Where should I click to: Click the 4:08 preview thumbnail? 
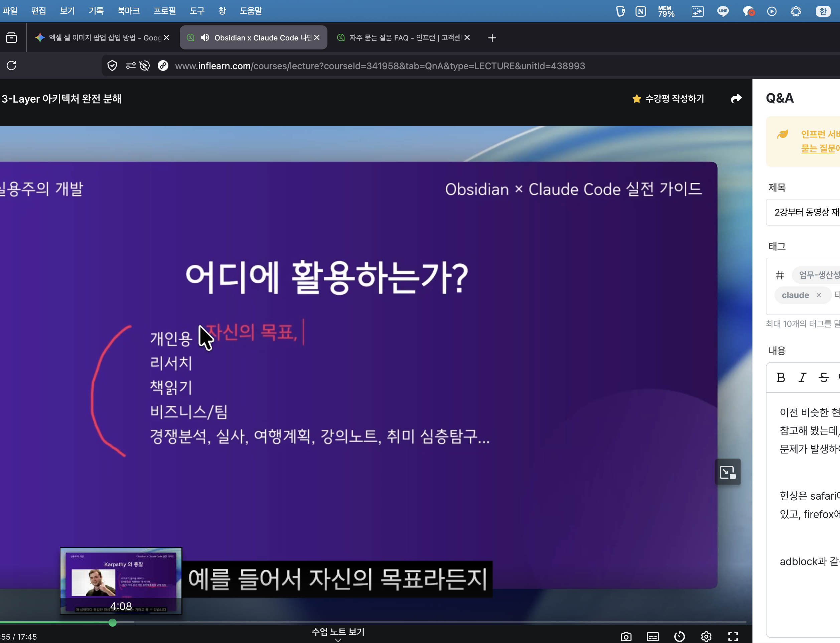point(121,581)
